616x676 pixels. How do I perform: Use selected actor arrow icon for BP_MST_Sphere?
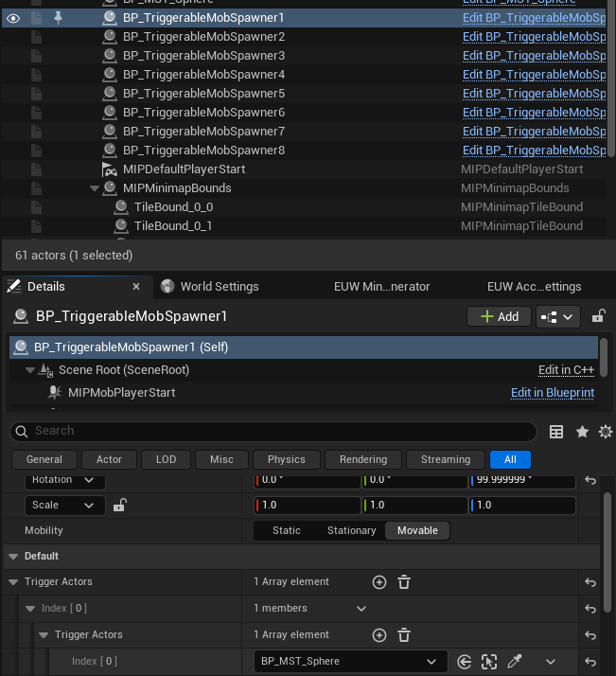pyautogui.click(x=464, y=662)
